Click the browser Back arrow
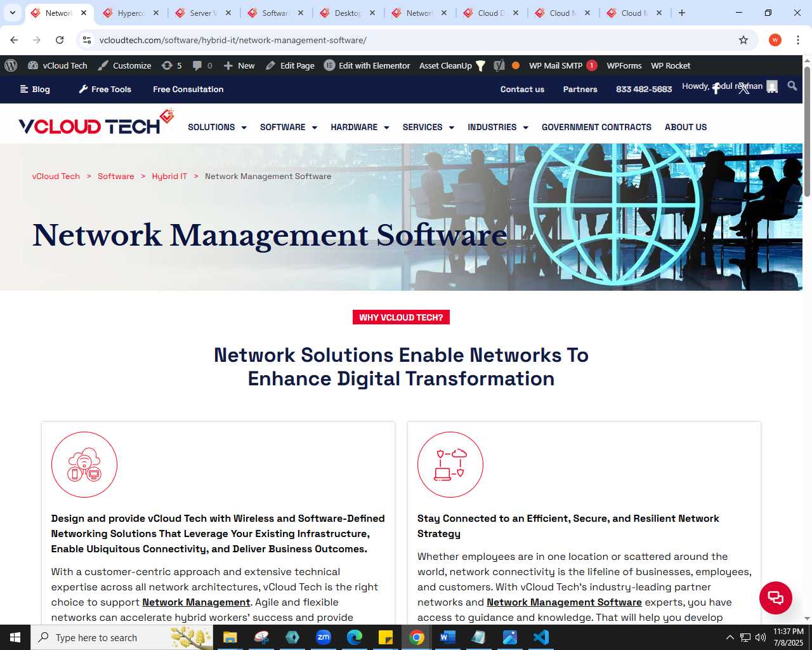This screenshot has width=812, height=650. [x=14, y=40]
